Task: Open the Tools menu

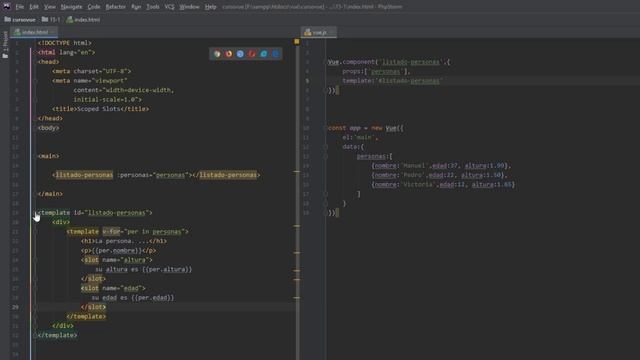Action: pos(153,7)
